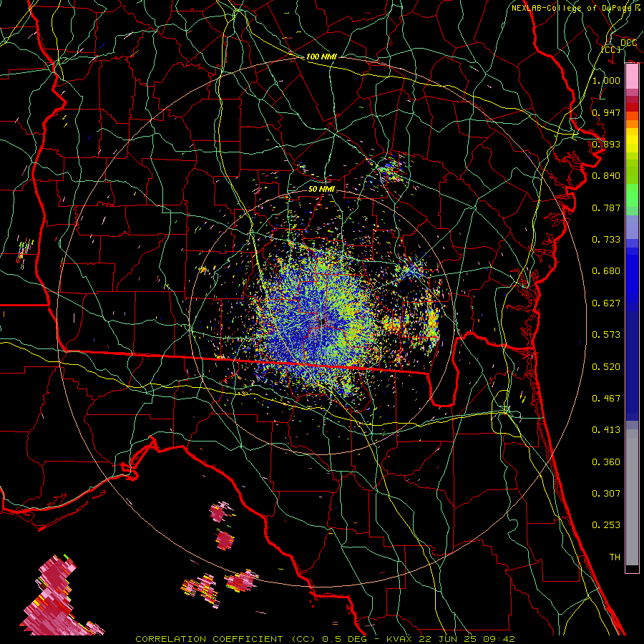The height and width of the screenshot is (644, 644).
Task: Click the KVAX radar site center point
Action: [323, 321]
